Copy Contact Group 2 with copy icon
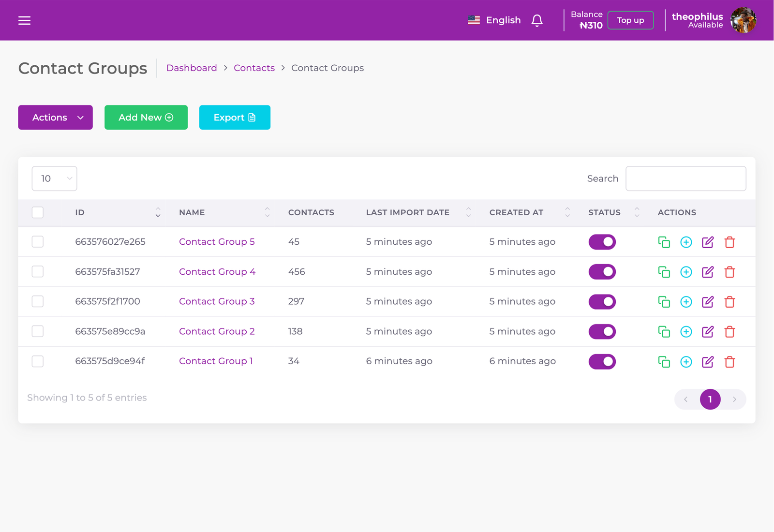The width and height of the screenshot is (774, 532). 664,331
